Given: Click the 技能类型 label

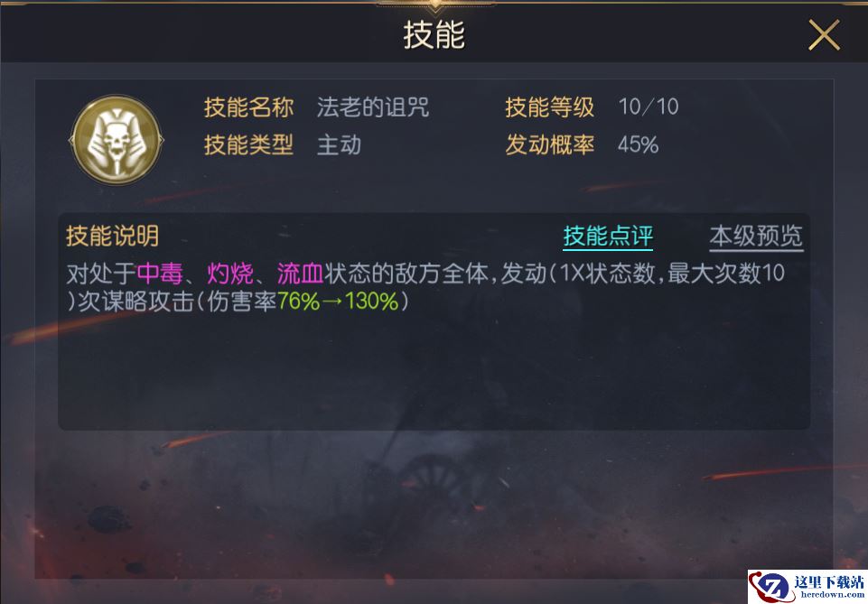Looking at the screenshot, I should 248,145.
